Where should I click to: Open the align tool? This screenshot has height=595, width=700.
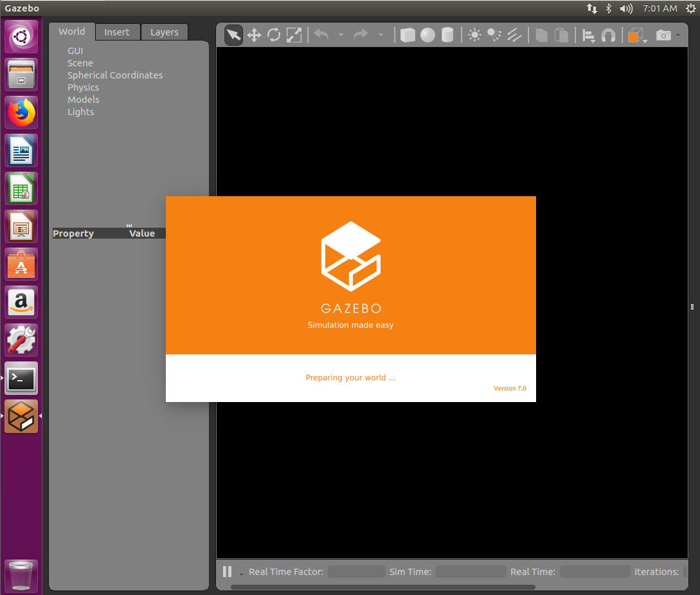pyautogui.click(x=589, y=35)
